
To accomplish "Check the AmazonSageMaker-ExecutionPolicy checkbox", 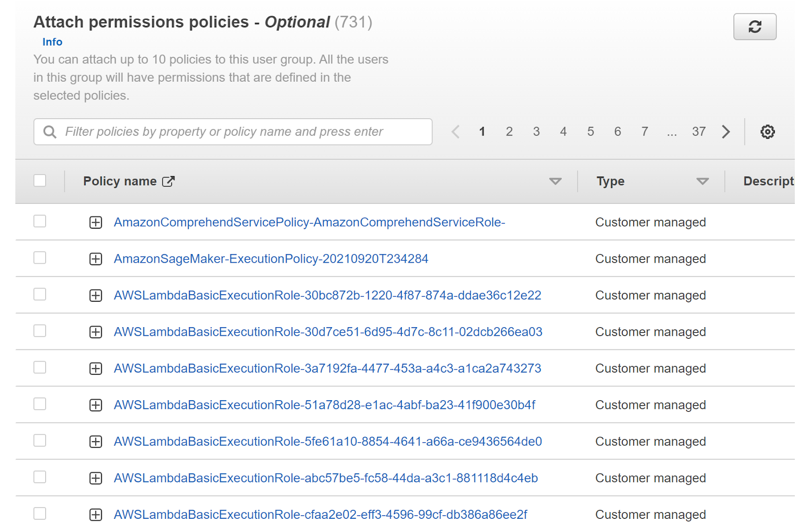I will coord(40,258).
